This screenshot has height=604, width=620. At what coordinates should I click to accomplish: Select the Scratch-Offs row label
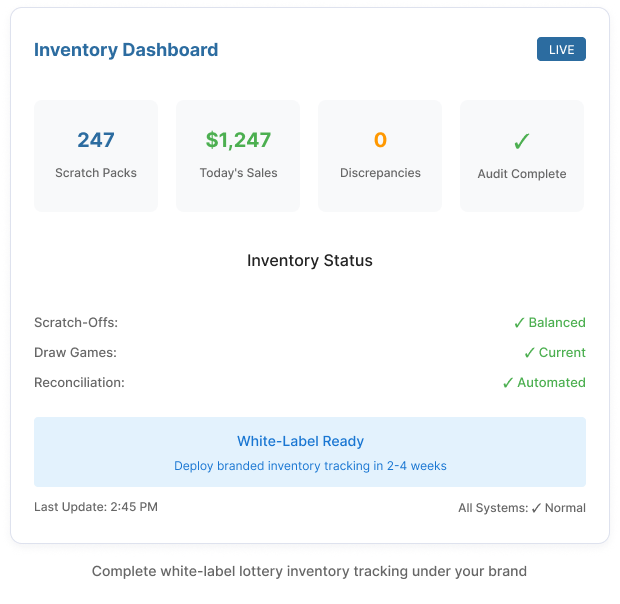click(x=76, y=323)
